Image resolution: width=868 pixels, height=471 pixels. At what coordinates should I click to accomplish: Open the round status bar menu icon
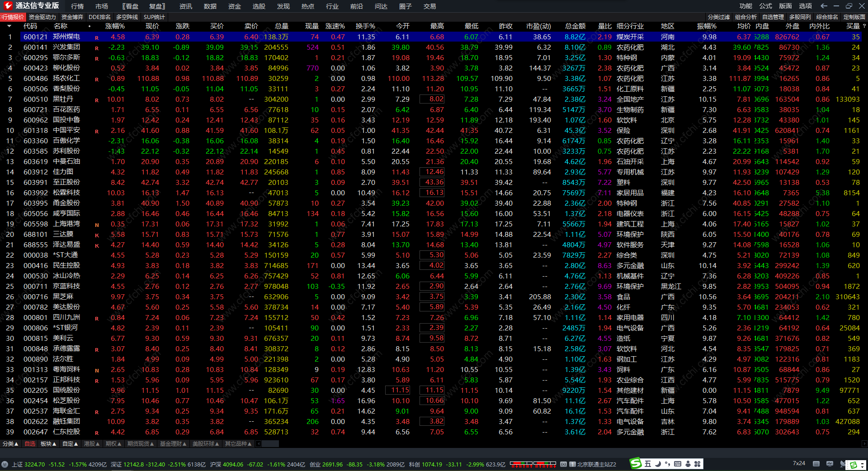pyautogui.click(x=5, y=464)
